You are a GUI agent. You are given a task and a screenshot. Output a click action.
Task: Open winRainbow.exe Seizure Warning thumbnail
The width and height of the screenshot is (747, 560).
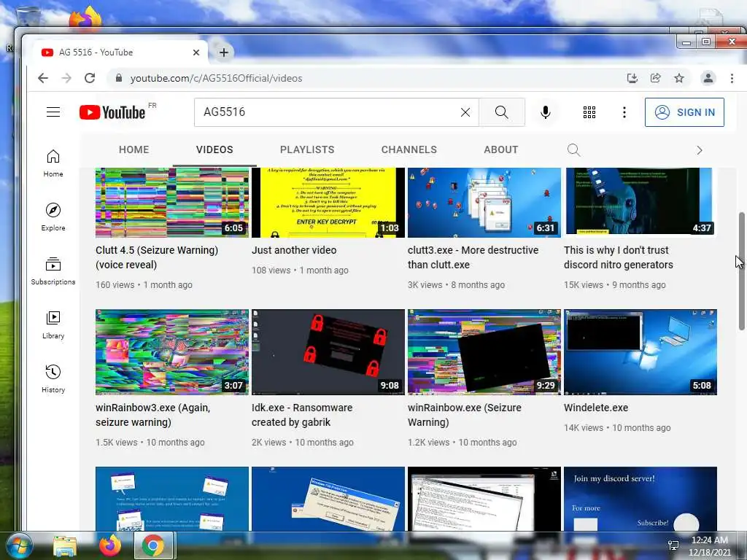point(484,352)
